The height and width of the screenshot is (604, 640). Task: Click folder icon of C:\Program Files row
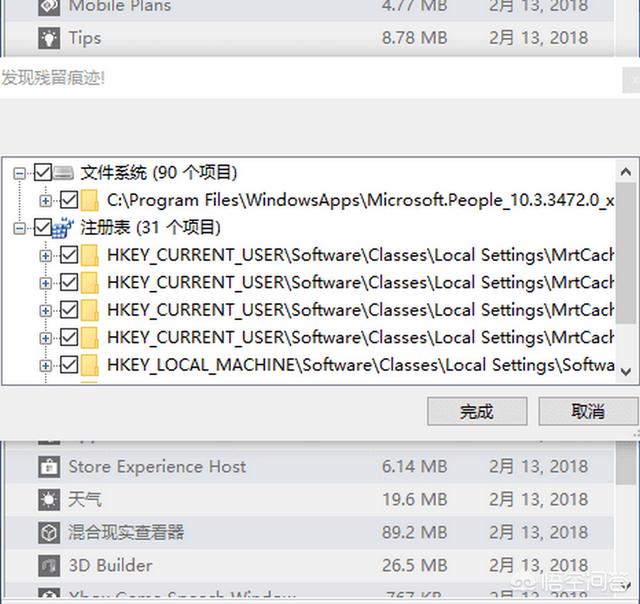89,200
